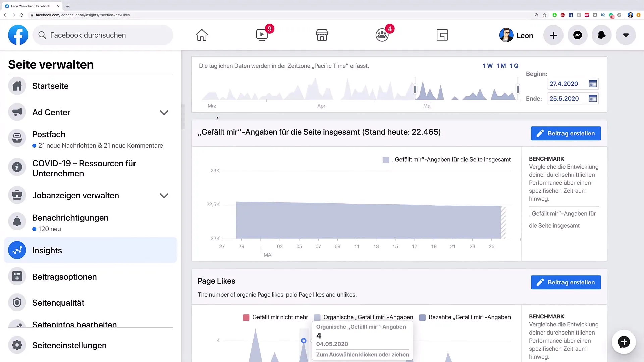Open the Ende calendar picker icon

point(593,98)
